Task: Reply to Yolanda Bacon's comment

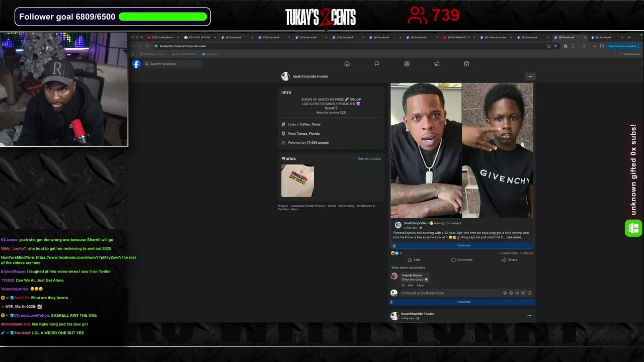Action: tap(420, 286)
